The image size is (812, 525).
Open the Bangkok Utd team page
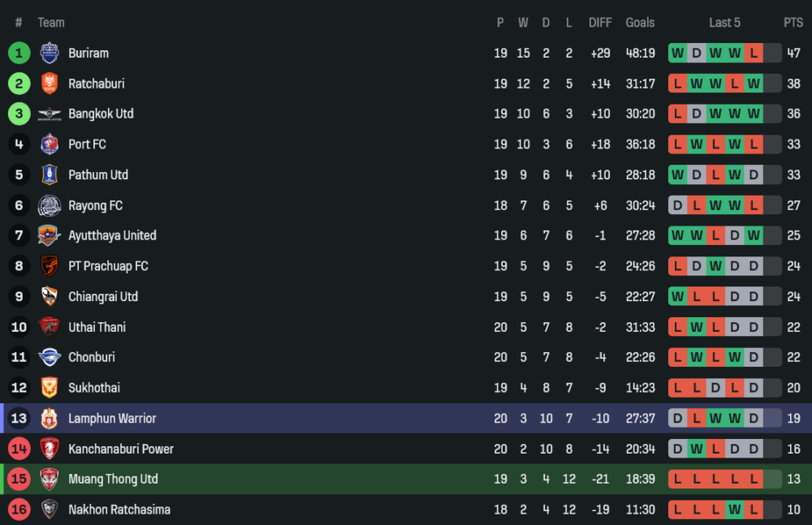[101, 114]
